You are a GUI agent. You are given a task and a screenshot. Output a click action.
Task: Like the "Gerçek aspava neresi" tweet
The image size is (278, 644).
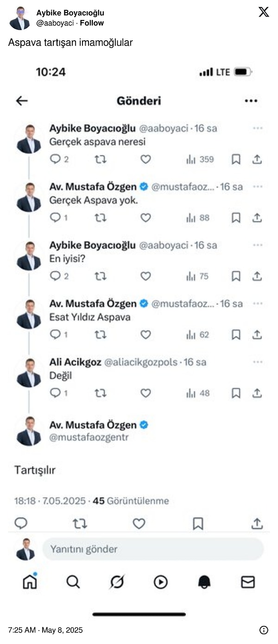145,159
